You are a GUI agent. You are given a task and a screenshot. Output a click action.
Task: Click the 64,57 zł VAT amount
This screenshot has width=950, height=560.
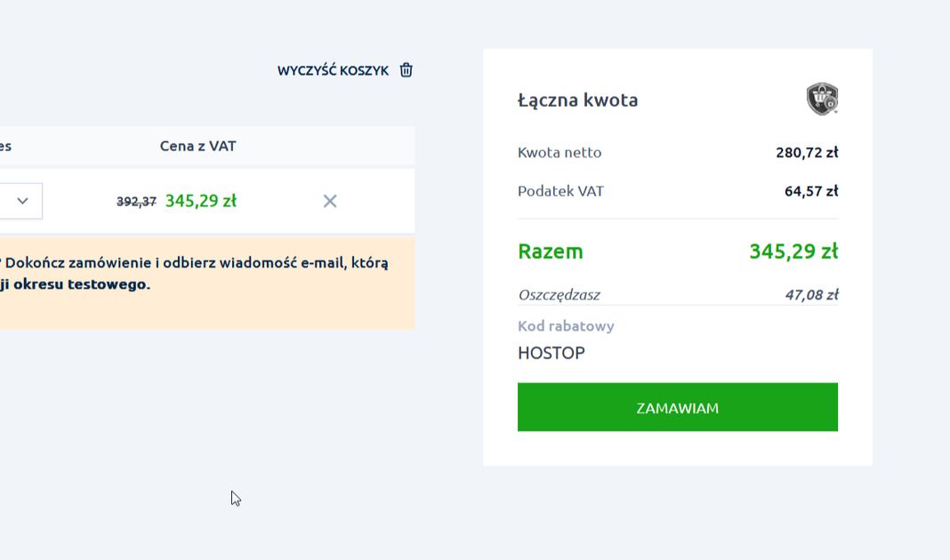click(x=810, y=190)
